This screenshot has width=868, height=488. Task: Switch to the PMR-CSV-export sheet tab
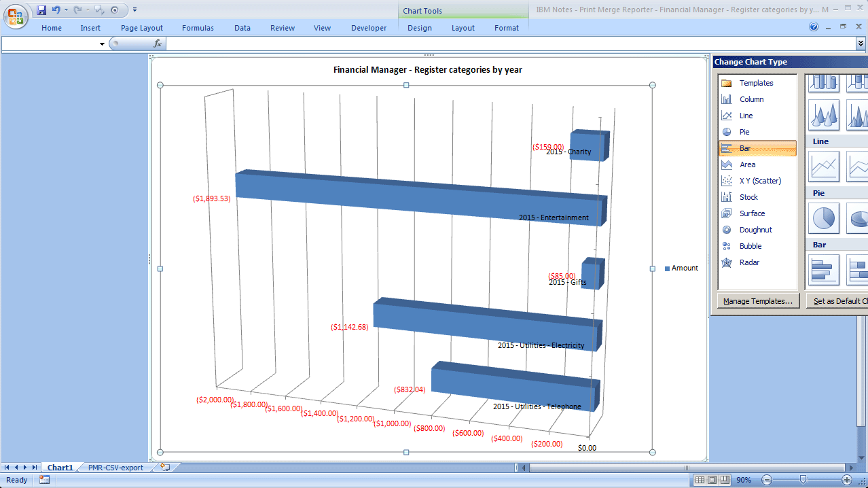point(115,468)
